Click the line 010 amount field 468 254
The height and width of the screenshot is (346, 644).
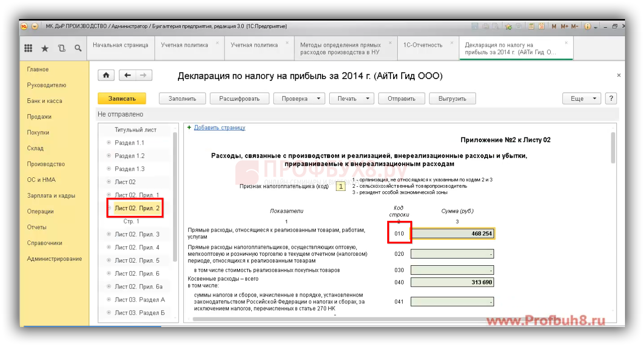[452, 234]
